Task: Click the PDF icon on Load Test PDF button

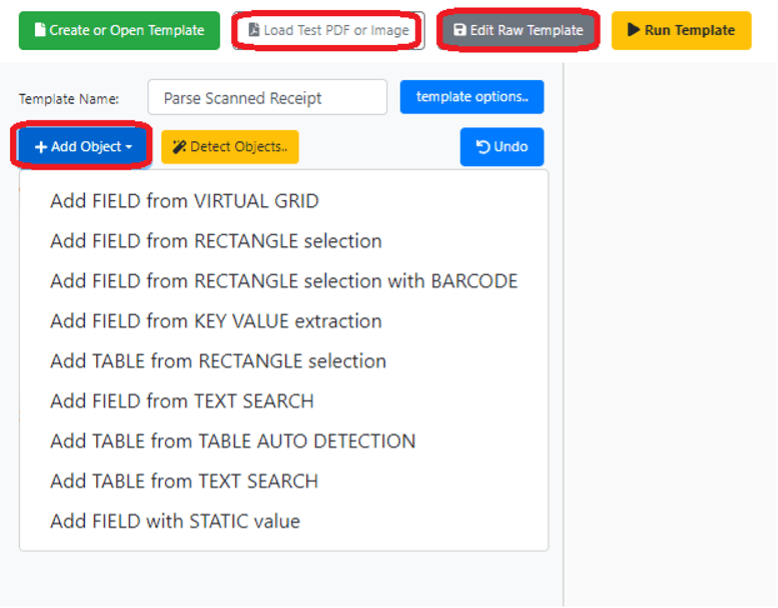Action: click(254, 31)
